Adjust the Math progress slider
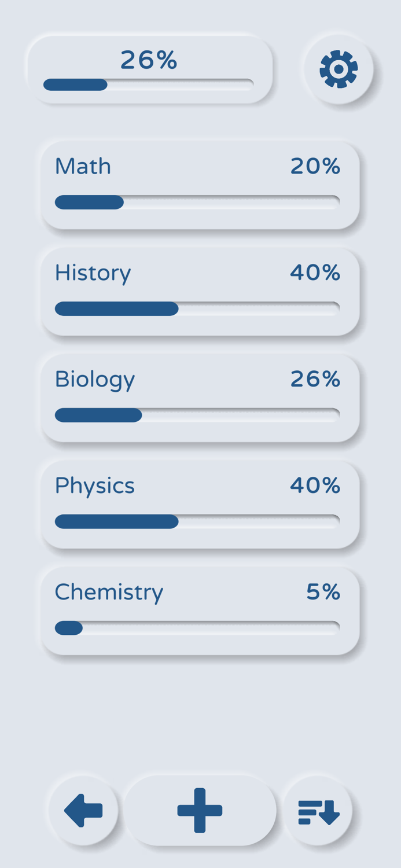Image resolution: width=401 pixels, height=868 pixels. click(x=197, y=202)
